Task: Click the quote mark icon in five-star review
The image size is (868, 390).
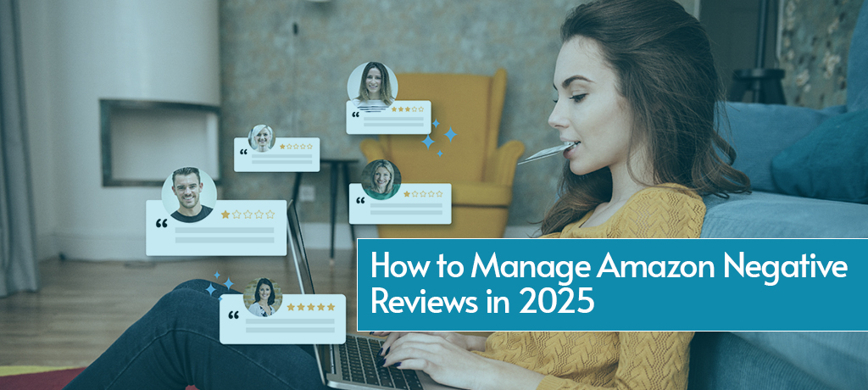Action: point(233,316)
